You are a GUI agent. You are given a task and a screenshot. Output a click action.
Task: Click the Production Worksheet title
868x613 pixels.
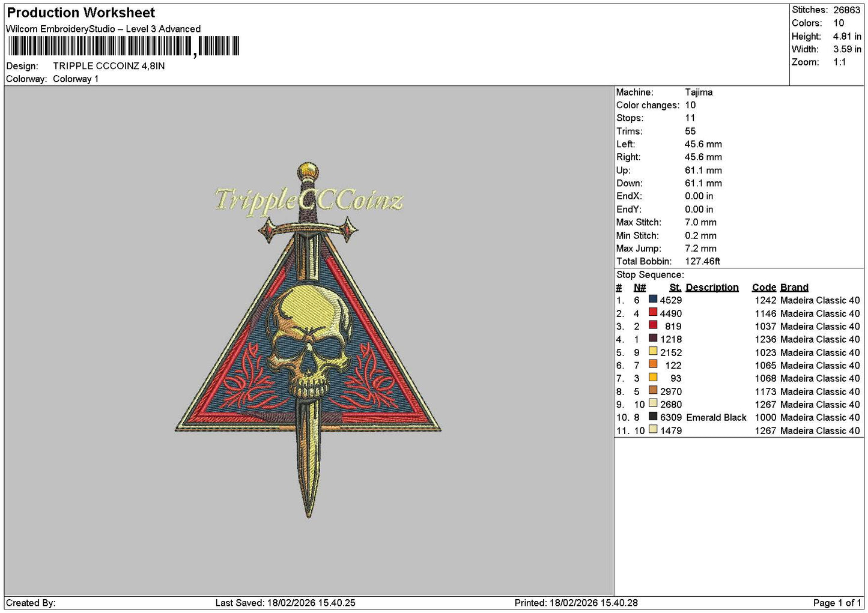pyautogui.click(x=81, y=13)
